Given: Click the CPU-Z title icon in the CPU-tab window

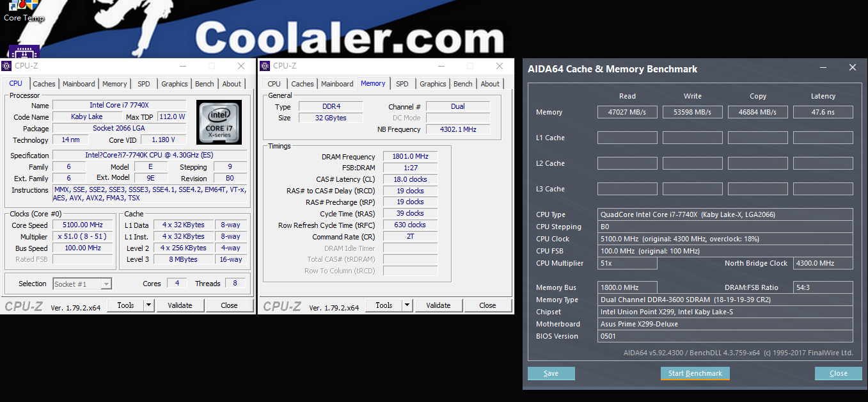Looking at the screenshot, I should coord(7,66).
